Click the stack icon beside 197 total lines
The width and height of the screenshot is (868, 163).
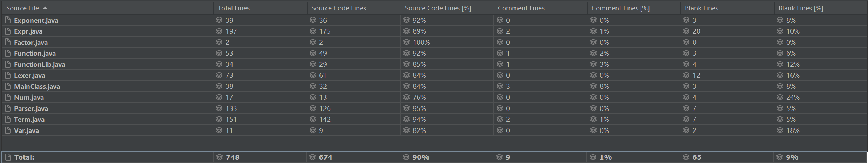pyautogui.click(x=220, y=31)
